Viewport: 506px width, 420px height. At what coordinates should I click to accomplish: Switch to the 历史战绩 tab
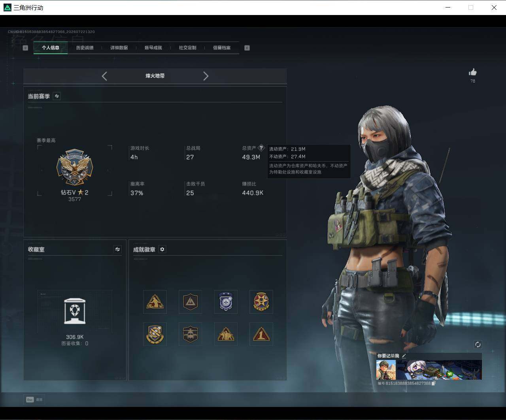tap(85, 48)
